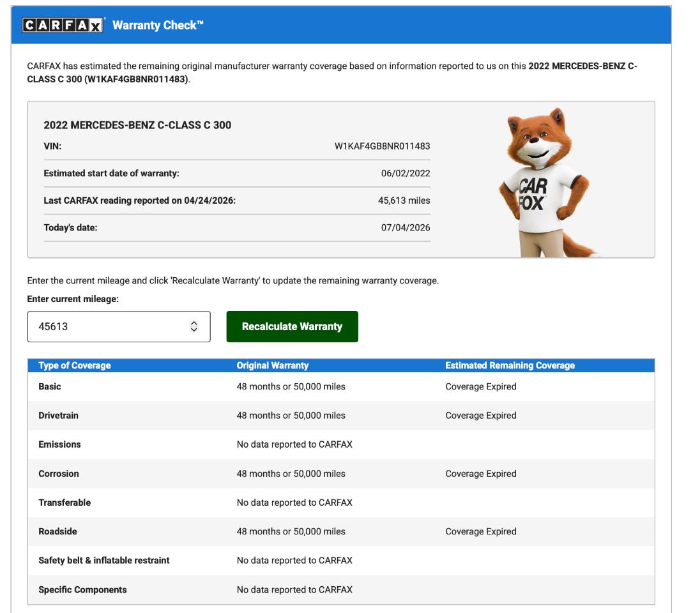Click the 45,613 miles last reading value

coord(404,201)
